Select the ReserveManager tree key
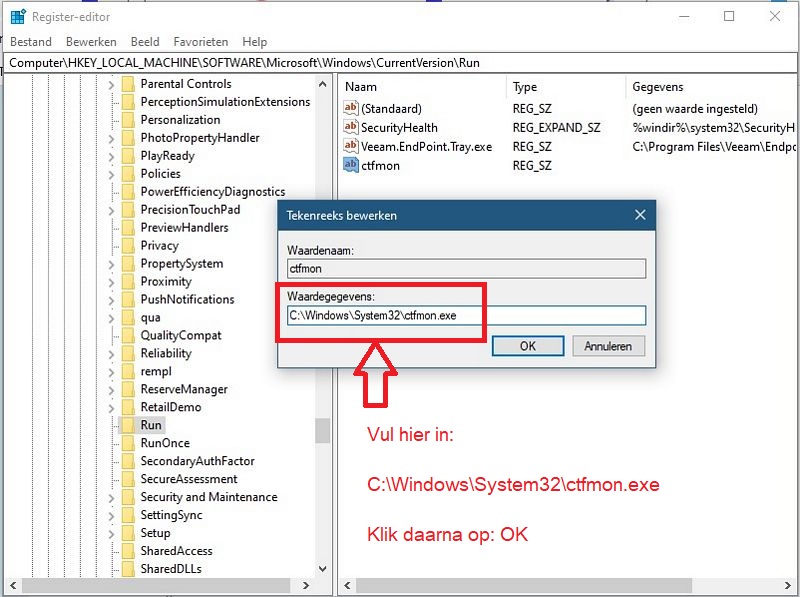800x597 pixels. [184, 389]
